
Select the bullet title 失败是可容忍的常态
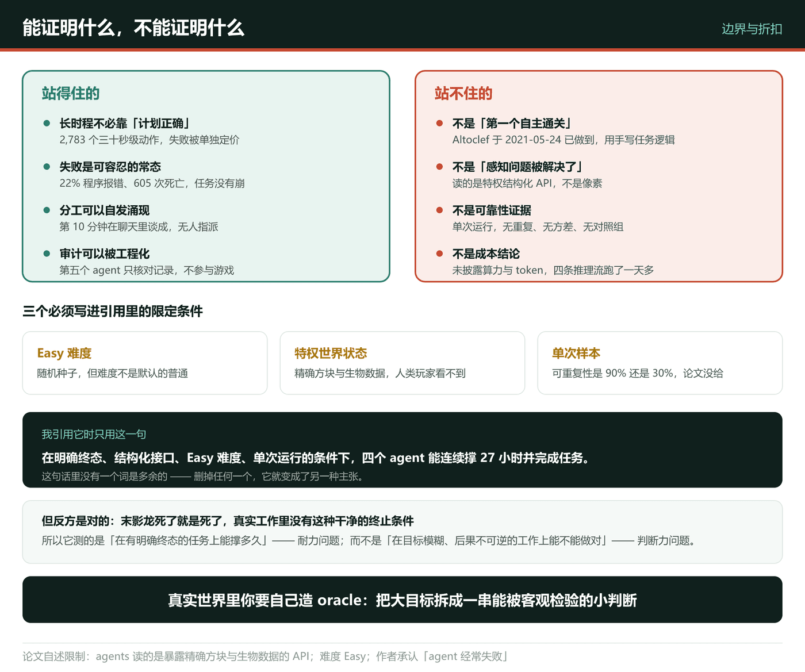tap(110, 167)
